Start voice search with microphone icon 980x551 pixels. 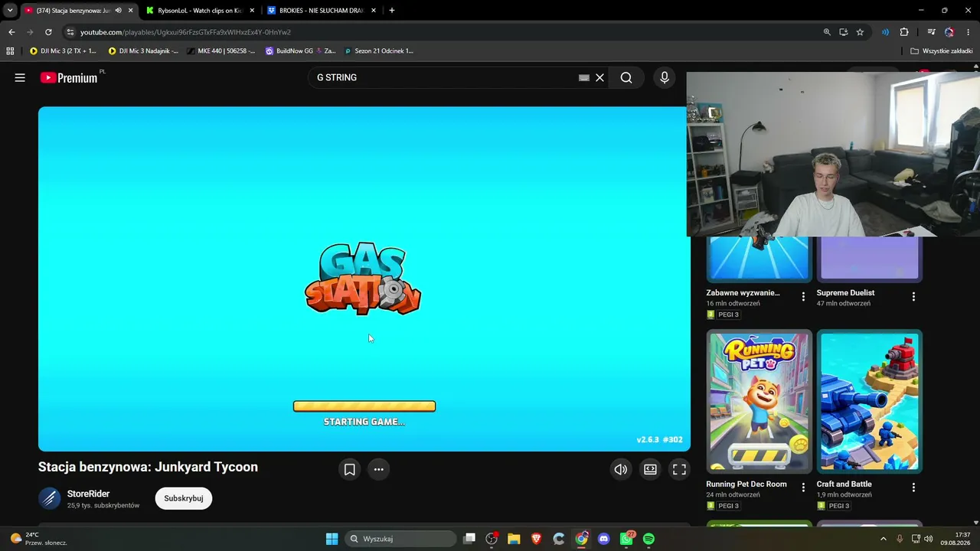tap(665, 77)
